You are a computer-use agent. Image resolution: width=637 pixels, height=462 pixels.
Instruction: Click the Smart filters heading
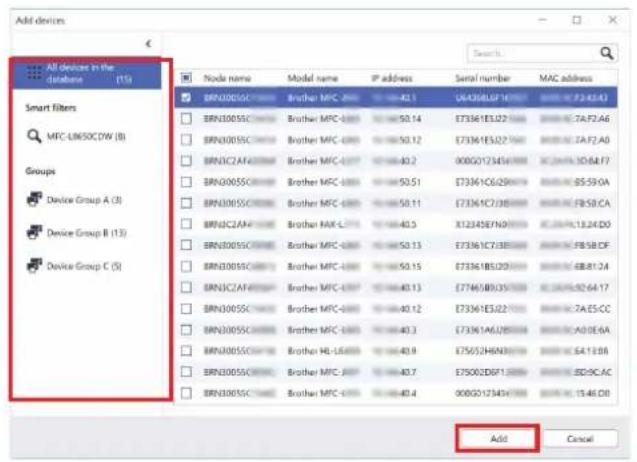(x=51, y=108)
